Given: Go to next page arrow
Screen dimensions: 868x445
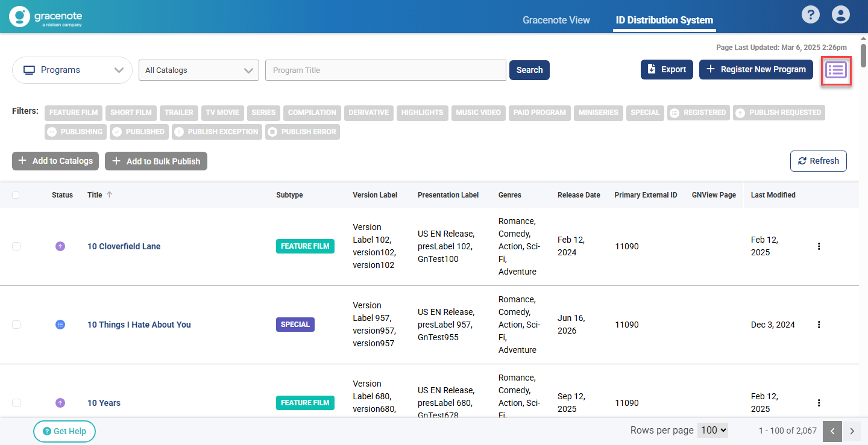Looking at the screenshot, I should point(852,431).
